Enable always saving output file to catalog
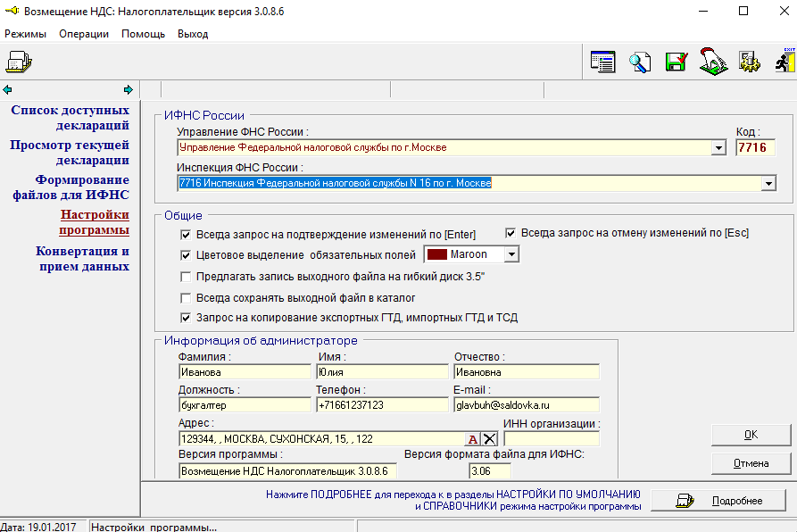This screenshot has height=532, width=797. point(186,297)
